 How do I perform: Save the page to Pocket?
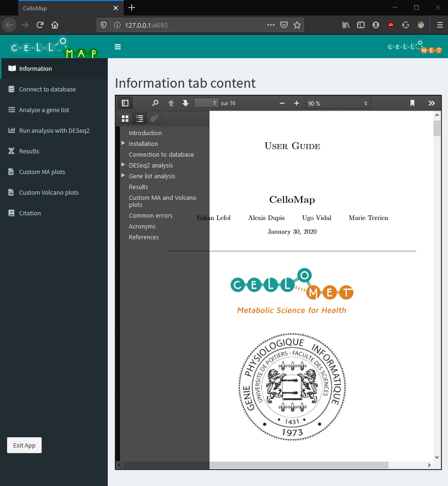(x=284, y=25)
